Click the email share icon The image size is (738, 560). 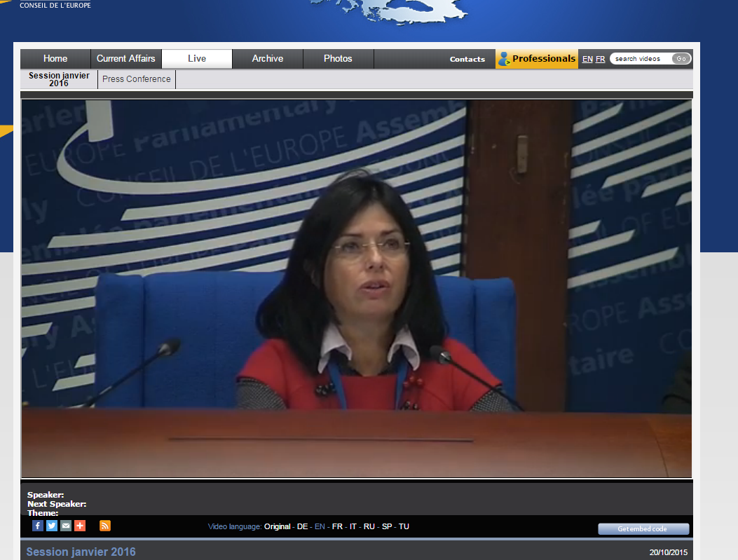pyautogui.click(x=66, y=526)
